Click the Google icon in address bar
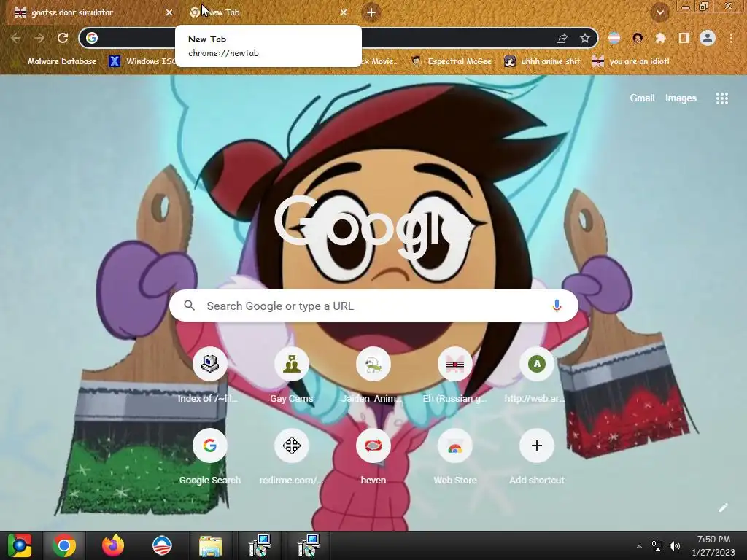The image size is (747, 560). click(x=92, y=38)
